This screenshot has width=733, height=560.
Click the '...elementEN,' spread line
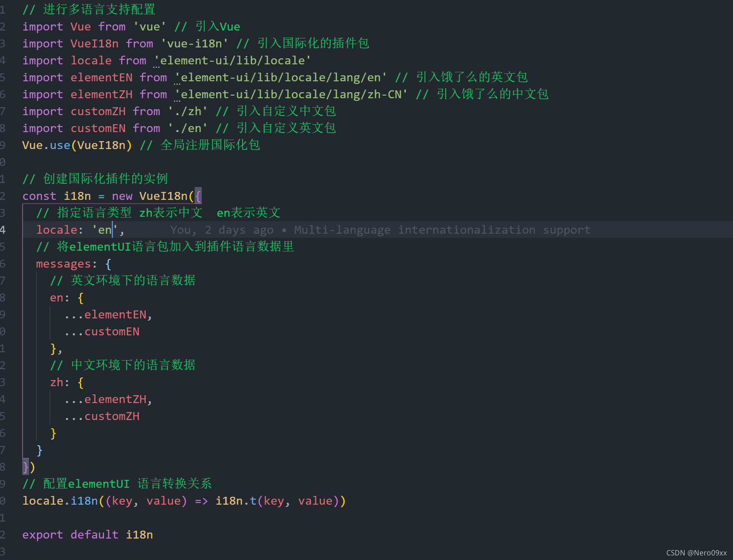click(x=108, y=315)
